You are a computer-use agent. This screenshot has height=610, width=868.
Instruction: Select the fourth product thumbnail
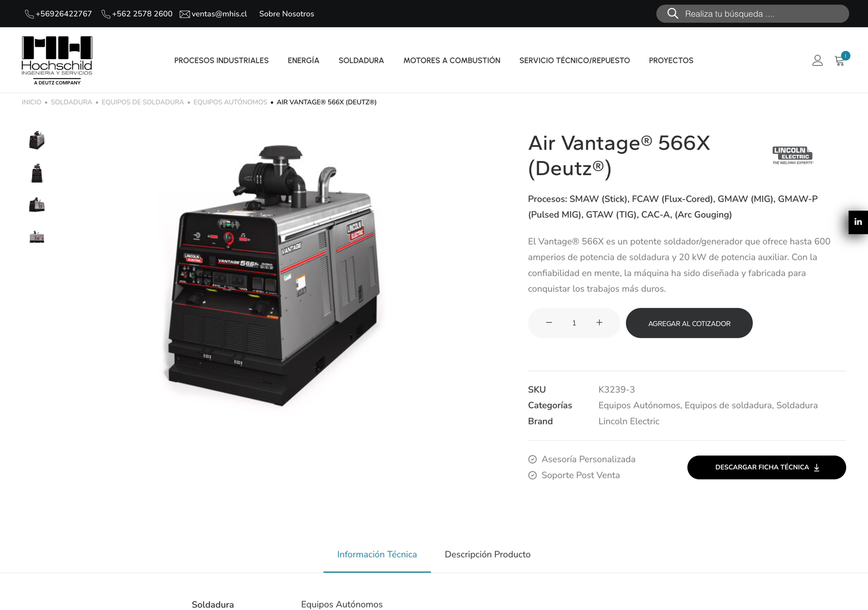point(37,237)
